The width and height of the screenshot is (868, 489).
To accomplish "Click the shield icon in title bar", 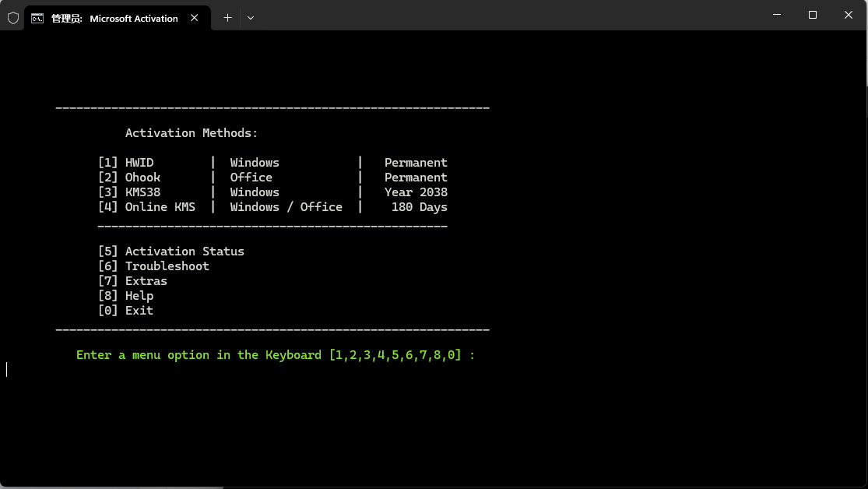I will tap(13, 18).
